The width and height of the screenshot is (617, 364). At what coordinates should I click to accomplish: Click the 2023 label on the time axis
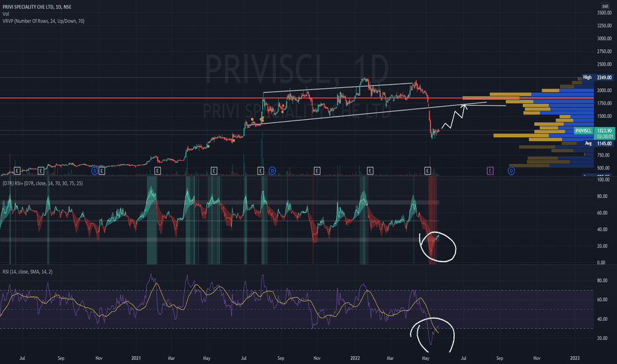click(x=575, y=358)
